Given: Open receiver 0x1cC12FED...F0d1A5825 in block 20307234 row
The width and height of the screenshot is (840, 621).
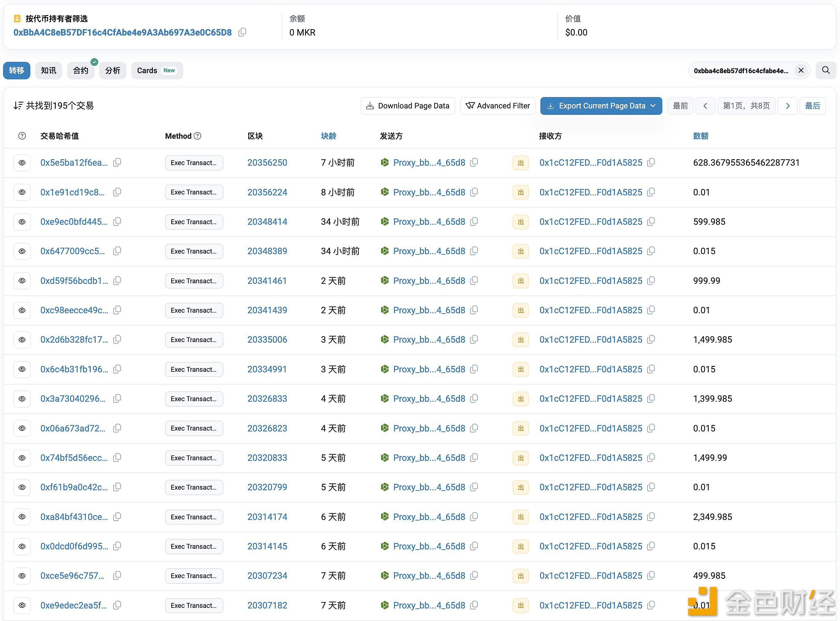Looking at the screenshot, I should click(591, 575).
